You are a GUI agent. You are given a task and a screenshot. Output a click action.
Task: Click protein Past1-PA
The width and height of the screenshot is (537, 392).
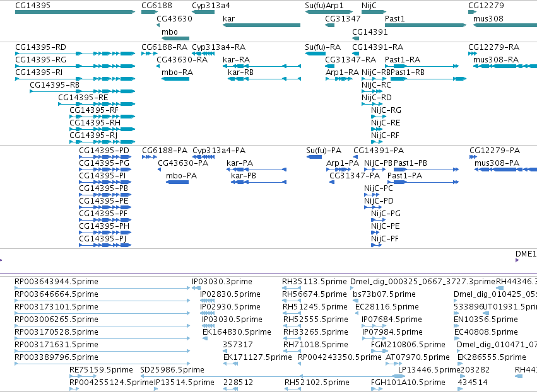click(x=405, y=176)
